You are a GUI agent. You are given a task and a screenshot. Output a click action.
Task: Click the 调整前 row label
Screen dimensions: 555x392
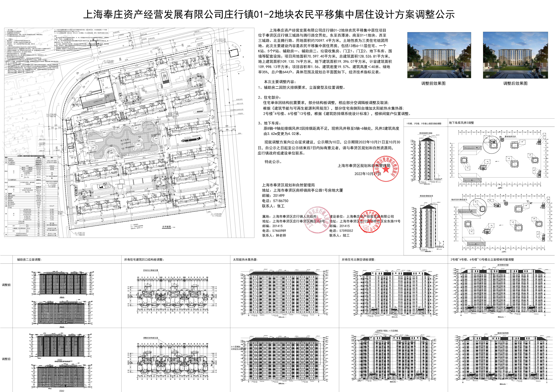[x=6, y=285]
